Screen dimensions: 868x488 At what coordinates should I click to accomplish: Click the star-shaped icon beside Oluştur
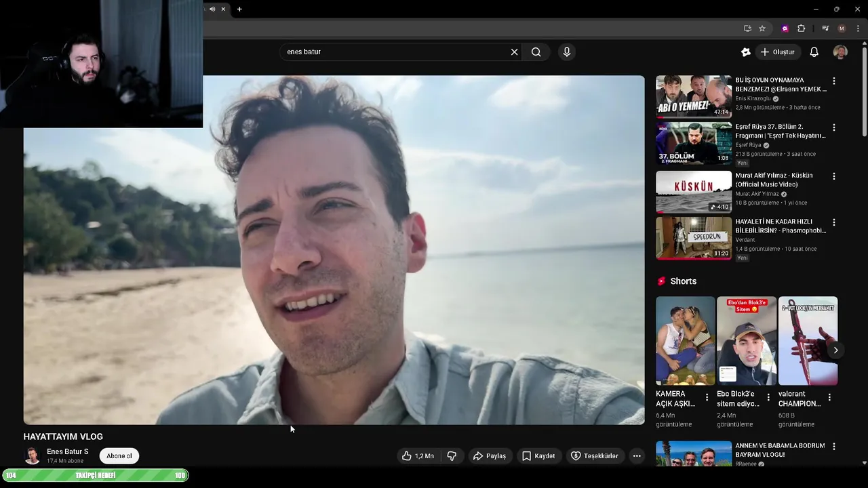click(746, 52)
